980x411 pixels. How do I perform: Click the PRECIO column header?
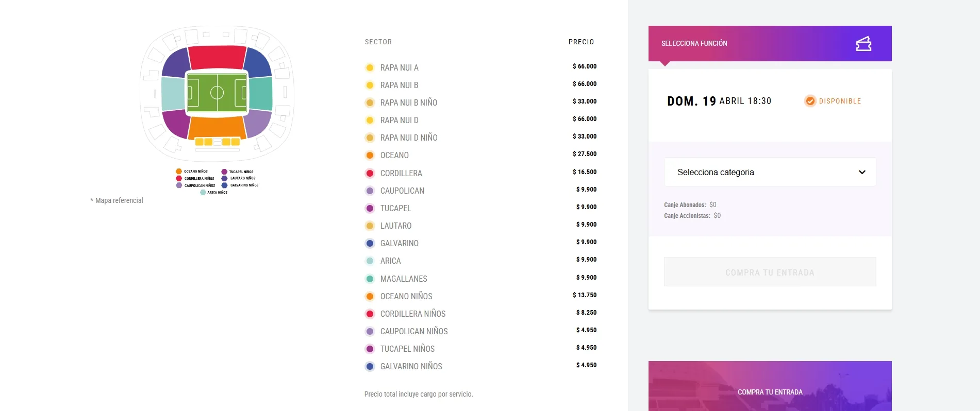pos(581,42)
